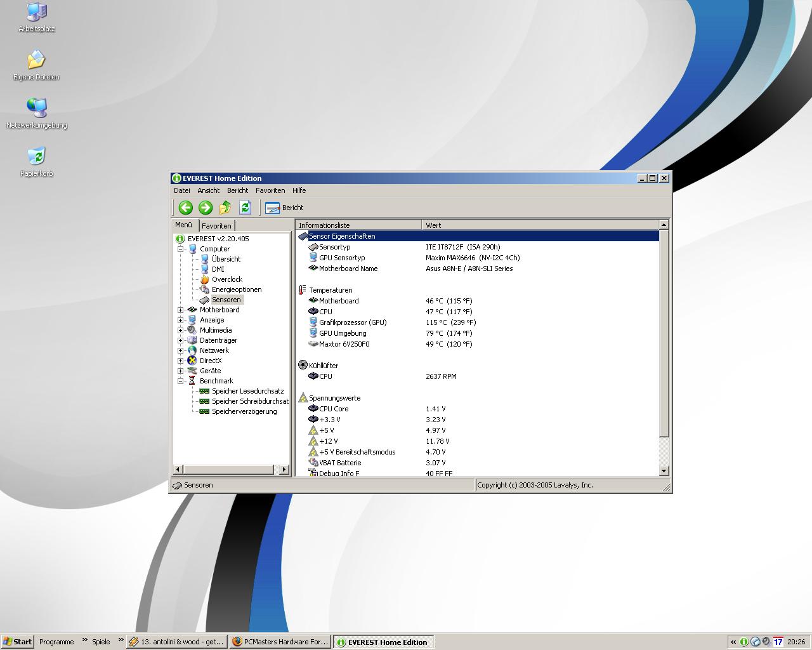The image size is (812, 650).
Task: Open Arbeitsplatz desktop icon
Action: 37,12
